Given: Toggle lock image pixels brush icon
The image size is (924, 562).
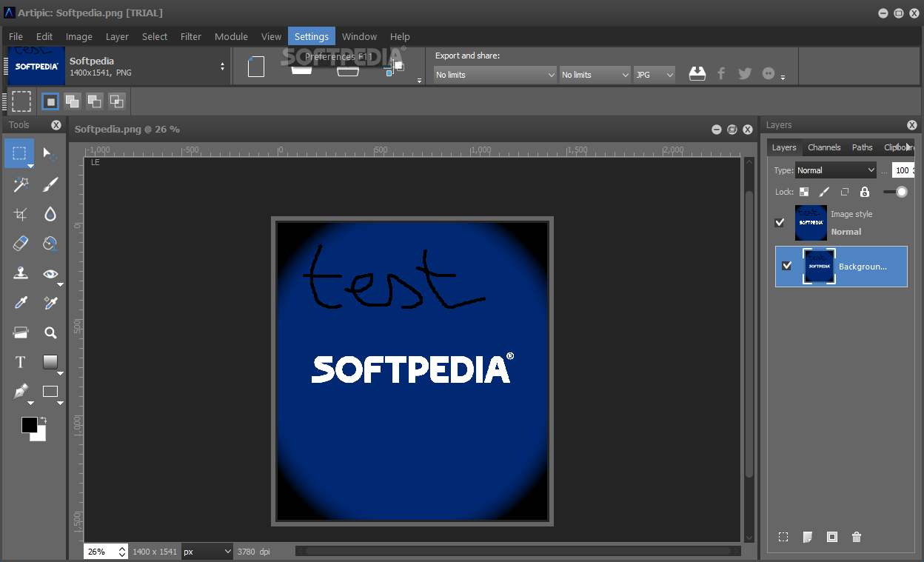Looking at the screenshot, I should 824,192.
